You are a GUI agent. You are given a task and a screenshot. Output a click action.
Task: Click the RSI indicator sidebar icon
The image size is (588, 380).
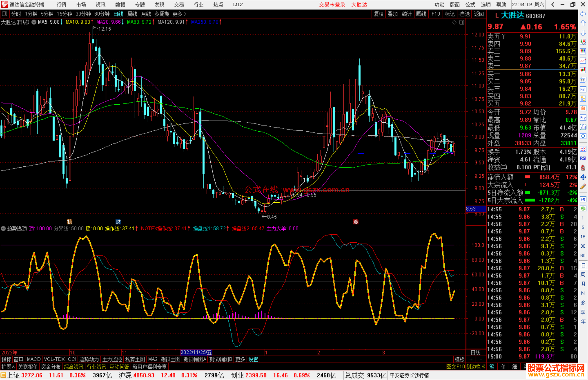(x=583, y=158)
